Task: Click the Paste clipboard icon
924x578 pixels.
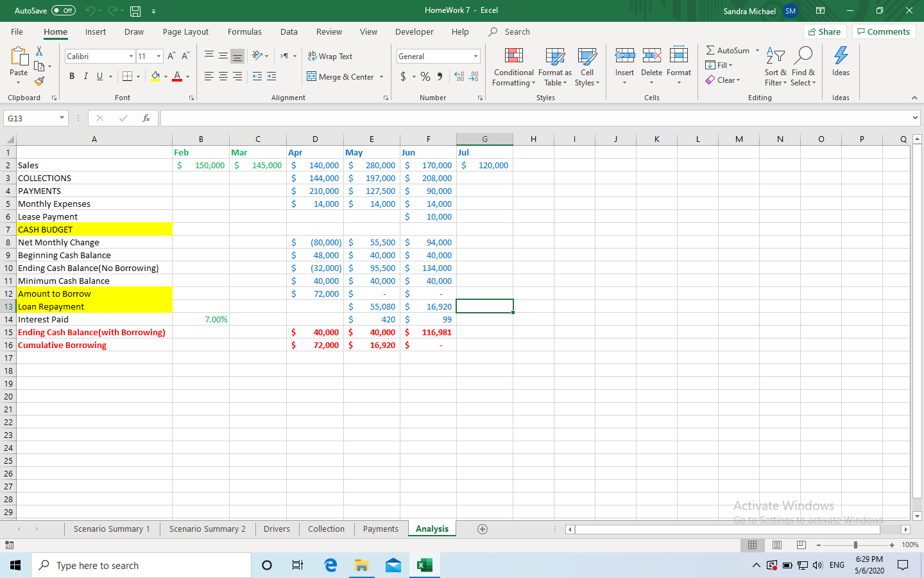Action: pos(19,56)
